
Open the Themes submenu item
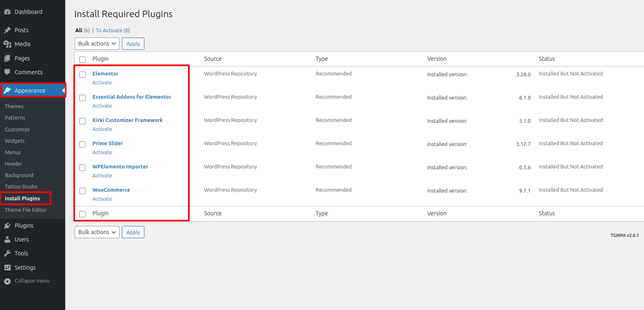14,106
